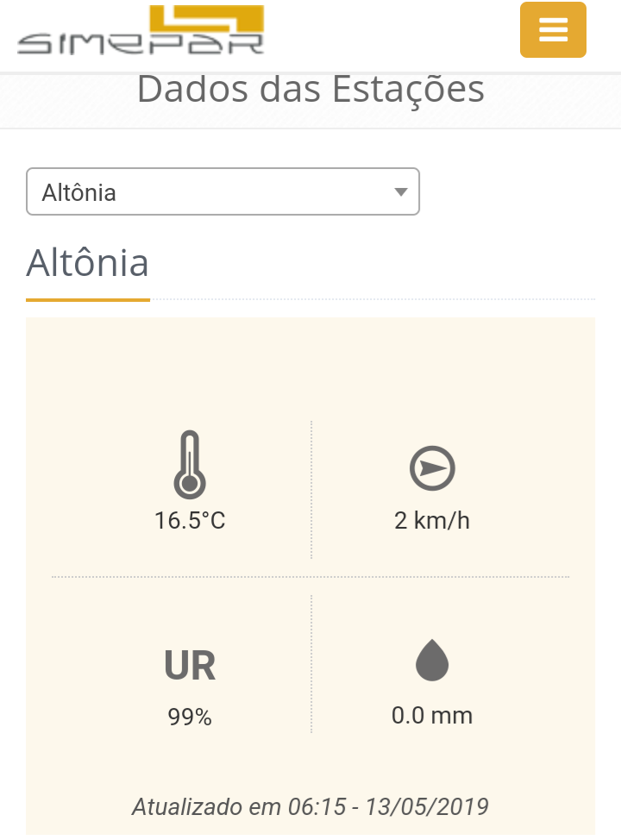
Task: Click the 16.5°C temperature reading
Action: 190,521
